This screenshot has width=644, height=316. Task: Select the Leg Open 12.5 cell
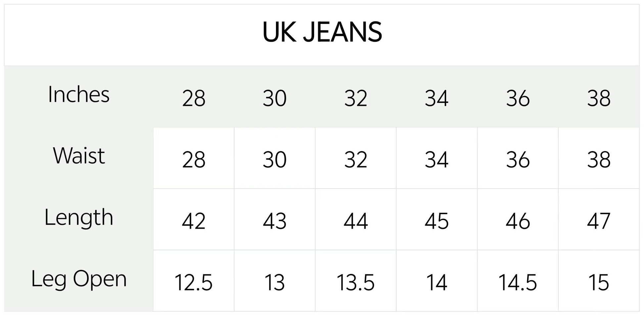click(194, 283)
